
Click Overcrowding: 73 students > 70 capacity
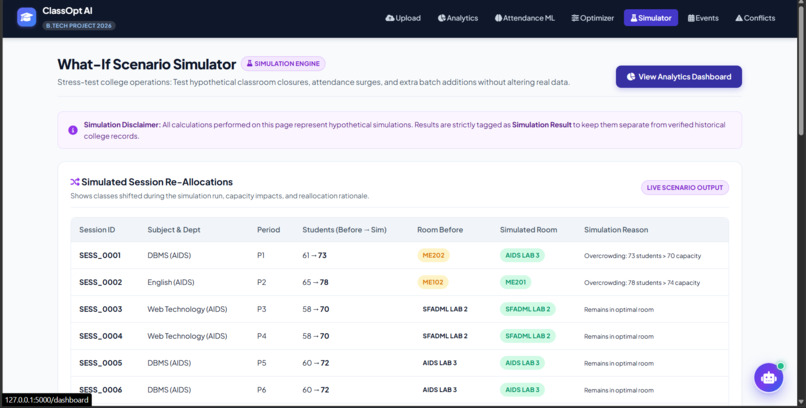[643, 255]
